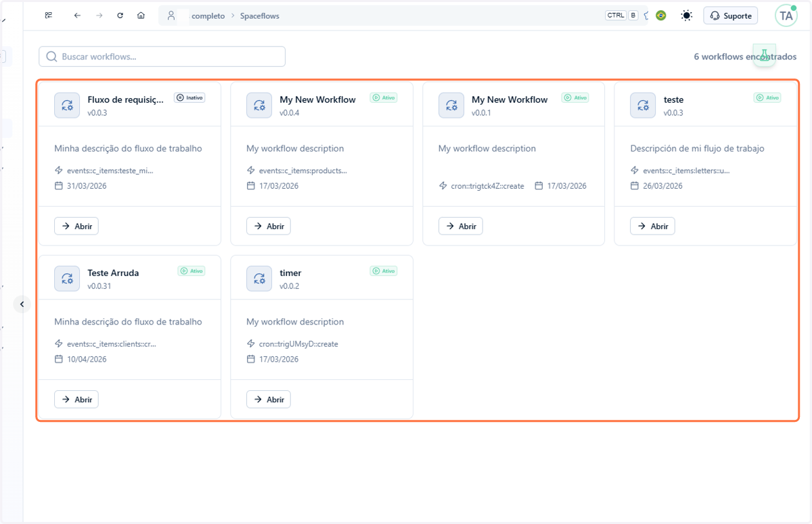812x524 pixels.
Task: Click trigger 'events::c_items:clients::cr...'
Action: click(112, 344)
